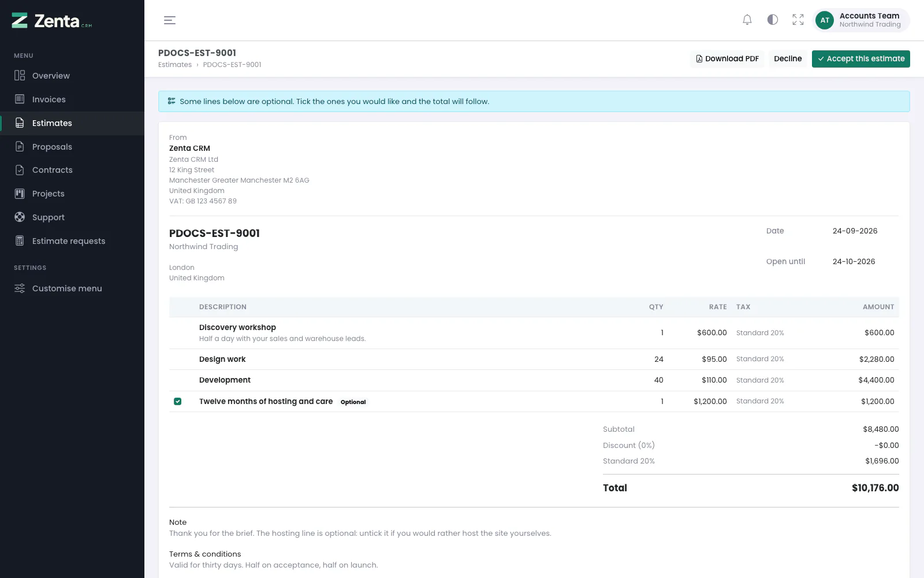Click the Contracts sidebar icon

20,170
